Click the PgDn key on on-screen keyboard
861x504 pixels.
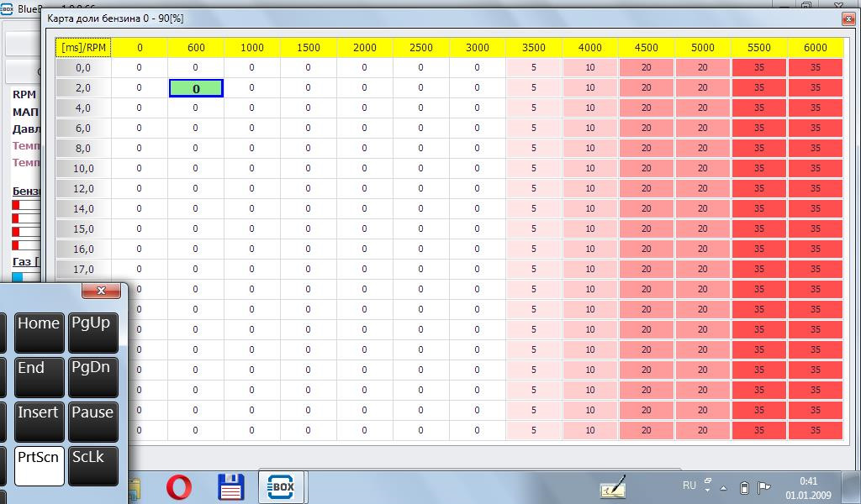[92, 377]
